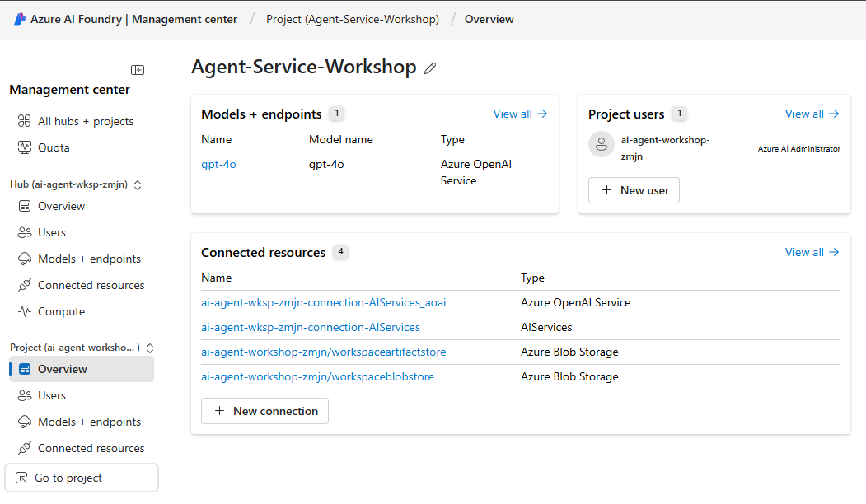The width and height of the screenshot is (866, 504).
Task: Click the pencil icon to rename the project
Action: point(429,68)
